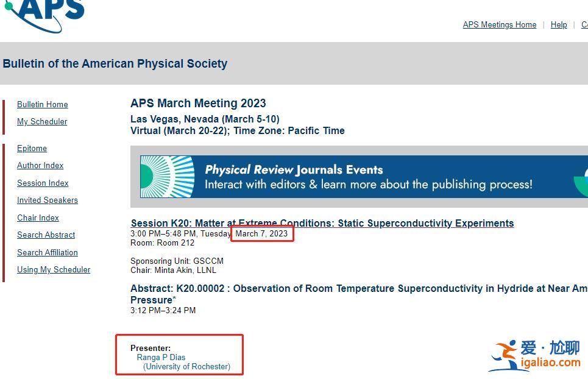View the Invited Speakers list

[x=48, y=200]
